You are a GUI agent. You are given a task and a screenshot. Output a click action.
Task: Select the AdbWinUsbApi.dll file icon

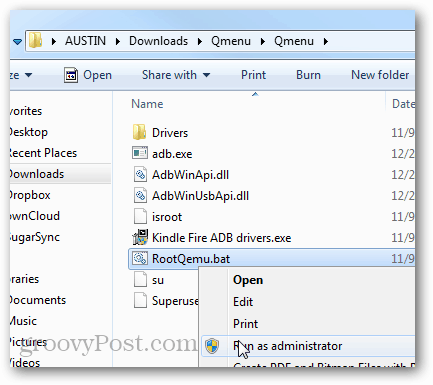pos(140,195)
